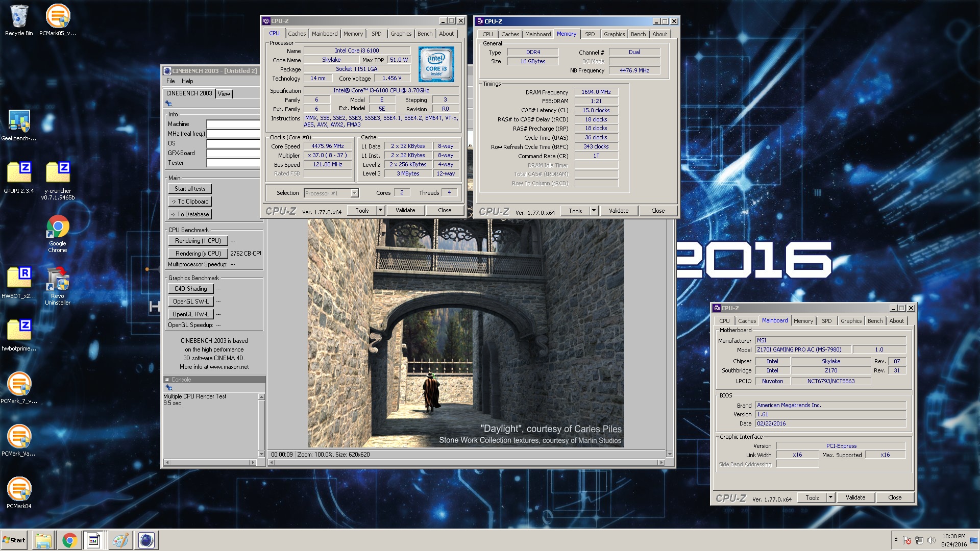The height and width of the screenshot is (551, 980).
Task: Open PCMark_7 desktop shortcut
Action: click(19, 388)
